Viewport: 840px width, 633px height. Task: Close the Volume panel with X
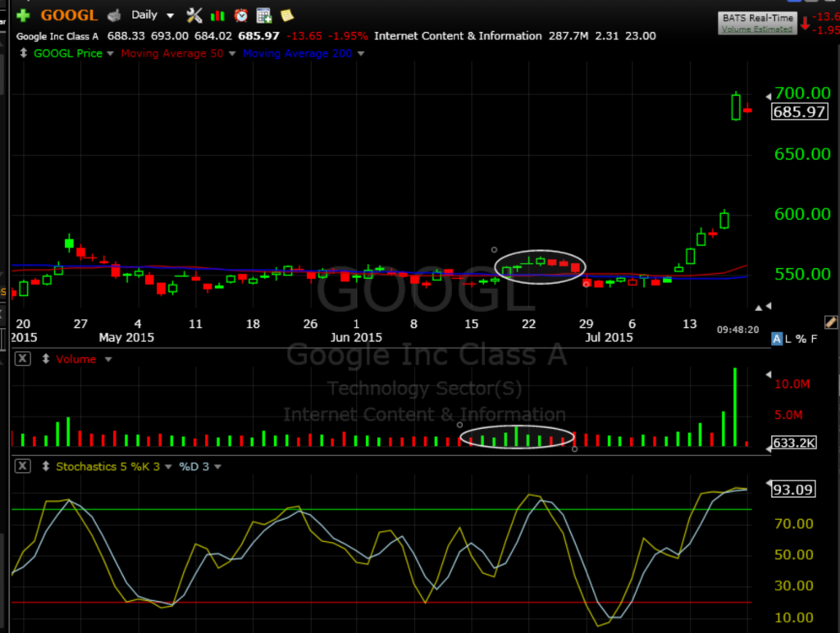pos(22,359)
